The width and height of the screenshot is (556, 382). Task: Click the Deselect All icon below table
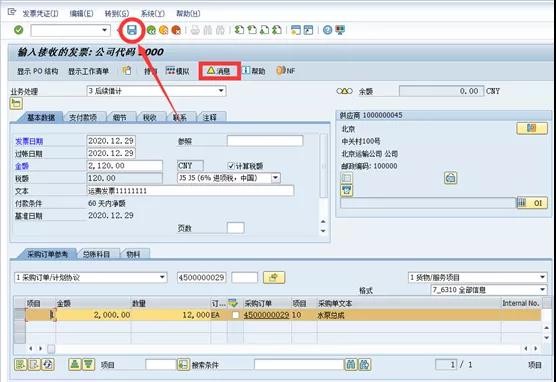pyautogui.click(x=34, y=364)
